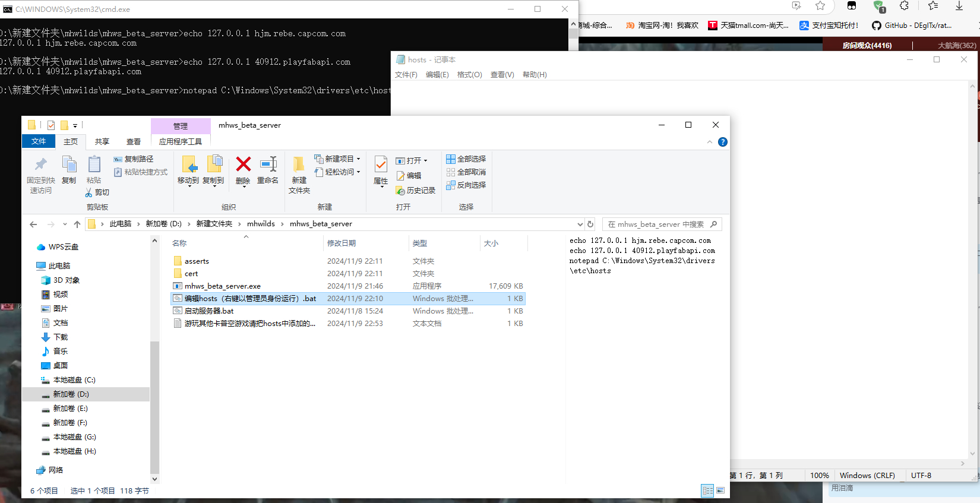
Task: Click Select all (全部选择)
Action: [x=466, y=159]
